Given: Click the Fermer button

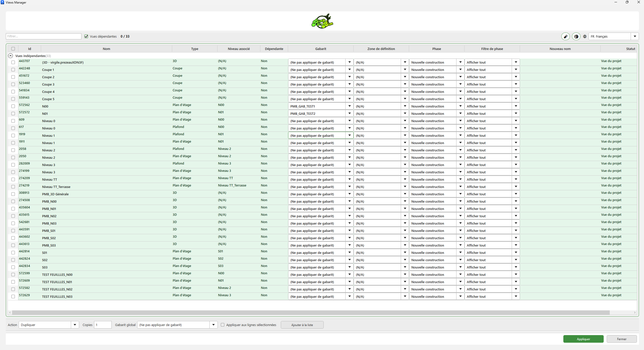Looking at the screenshot, I should [622, 339].
